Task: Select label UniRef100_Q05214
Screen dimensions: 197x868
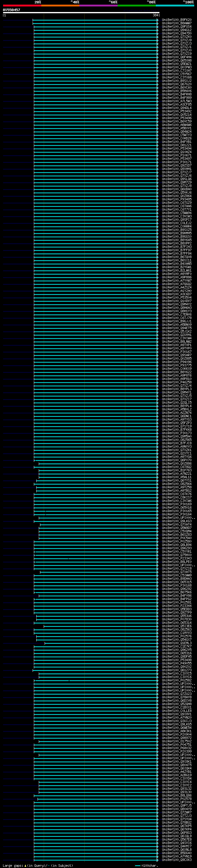Action: tap(176, 115)
